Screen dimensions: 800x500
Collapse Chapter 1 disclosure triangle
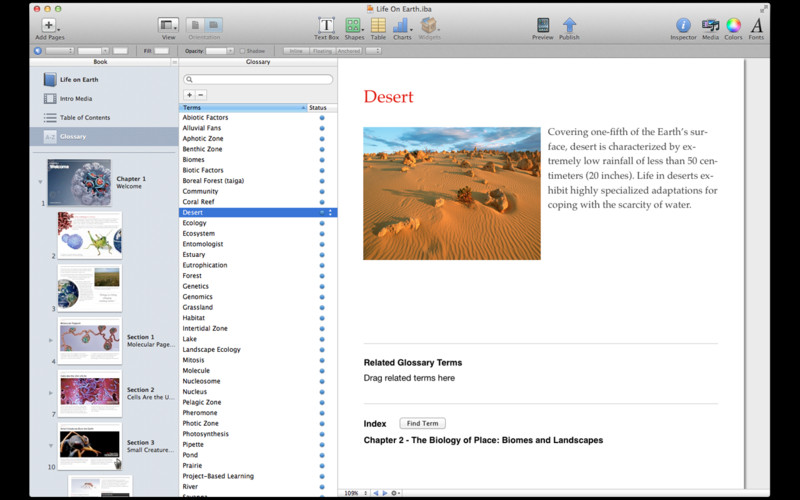click(x=40, y=182)
